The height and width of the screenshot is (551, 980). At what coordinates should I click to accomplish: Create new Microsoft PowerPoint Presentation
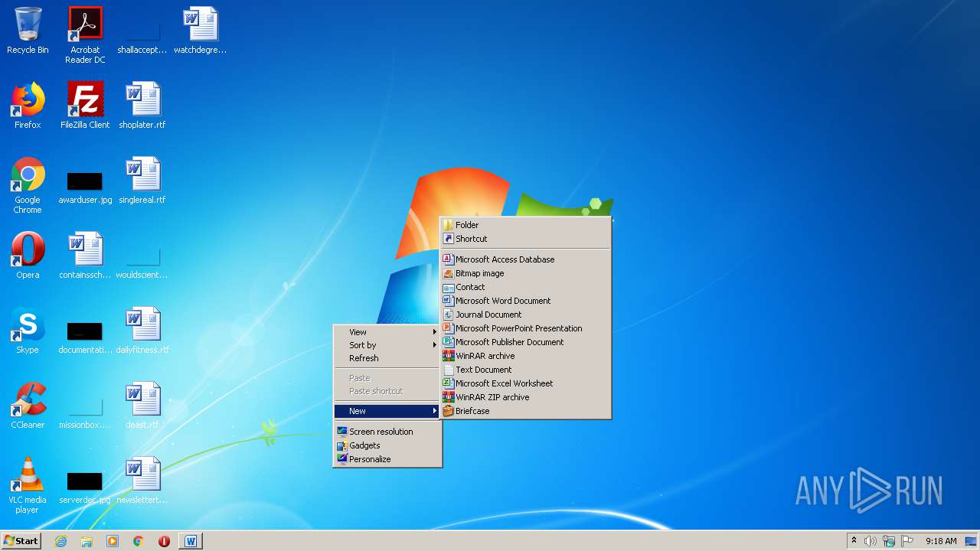525,328
